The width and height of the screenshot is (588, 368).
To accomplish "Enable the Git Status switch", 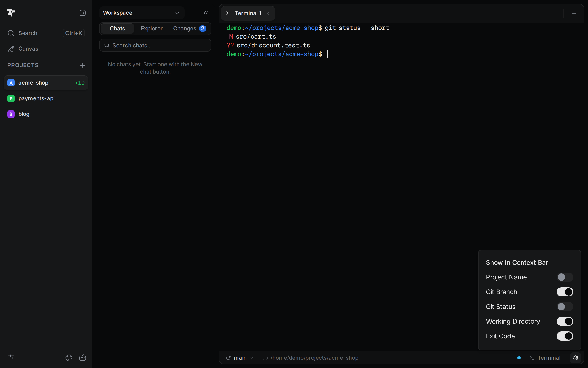I will tap(565, 307).
